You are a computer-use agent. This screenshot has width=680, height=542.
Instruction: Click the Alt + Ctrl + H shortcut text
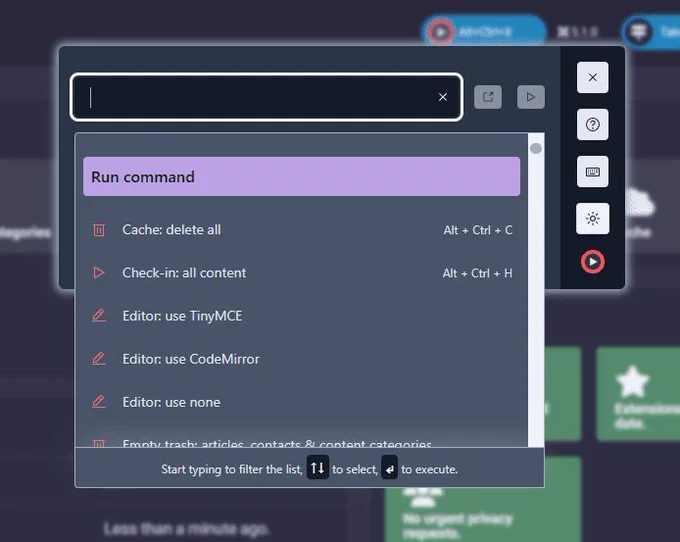[477, 273]
